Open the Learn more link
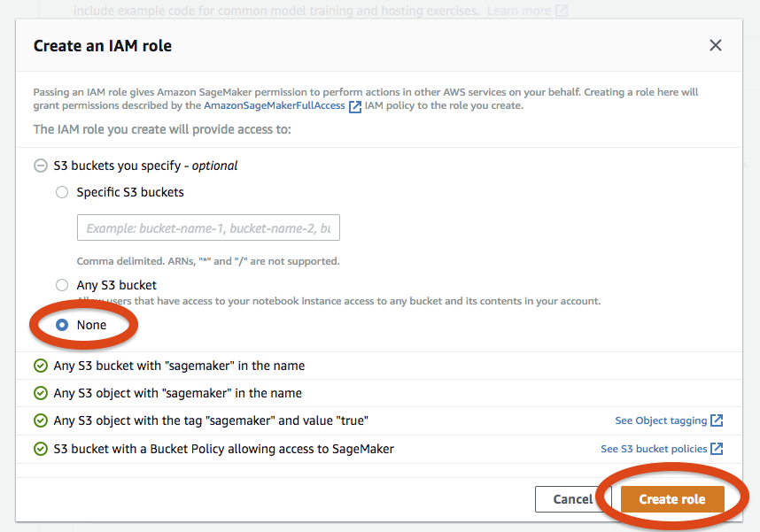This screenshot has height=532, width=760. [x=518, y=11]
